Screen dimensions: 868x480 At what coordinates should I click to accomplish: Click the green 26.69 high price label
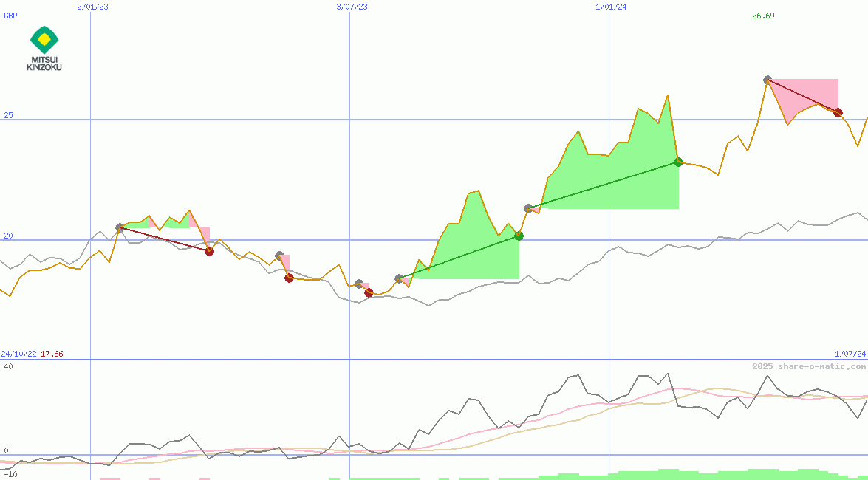[763, 16]
